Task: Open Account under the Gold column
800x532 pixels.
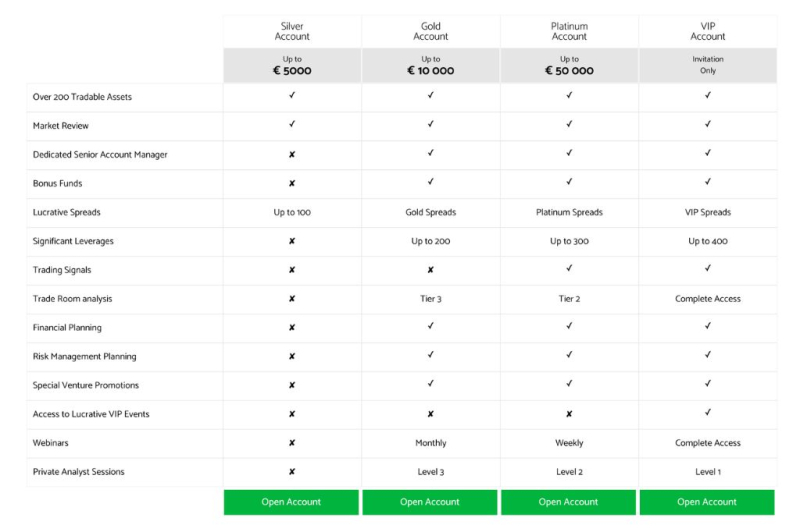Action: point(430,502)
